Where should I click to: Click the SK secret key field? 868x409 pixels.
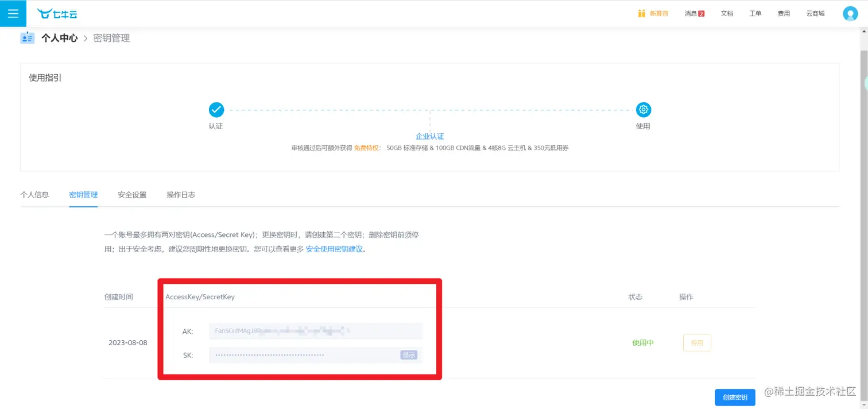click(315, 355)
